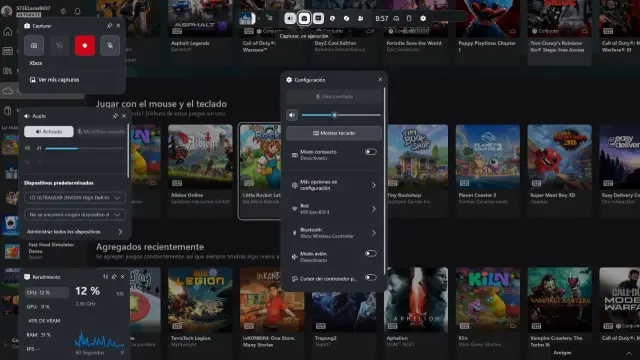640x360 pixels.
Task: Click the widget menu icon in Game Bar
Action: click(269, 18)
